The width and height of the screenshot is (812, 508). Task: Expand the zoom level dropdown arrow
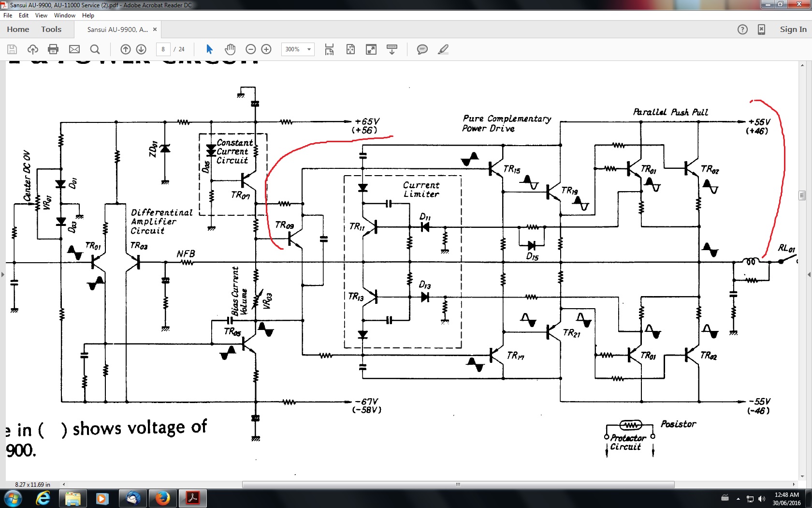click(309, 49)
